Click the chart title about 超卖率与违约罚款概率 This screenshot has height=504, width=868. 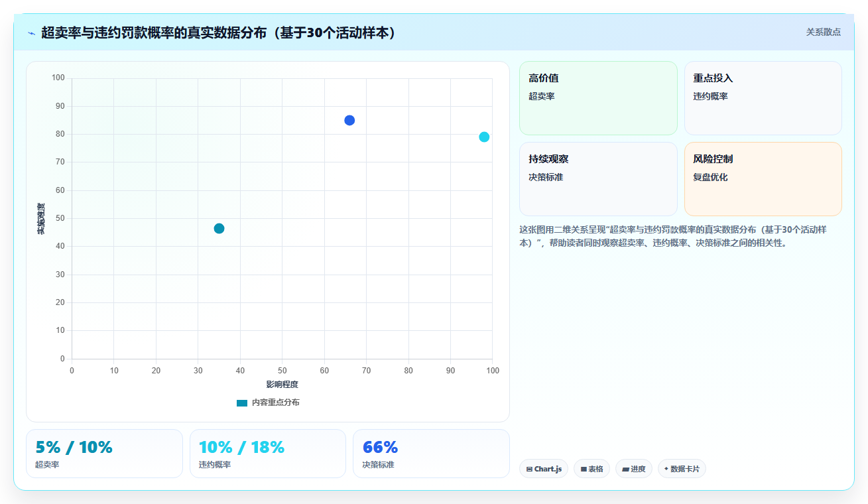coord(219,32)
